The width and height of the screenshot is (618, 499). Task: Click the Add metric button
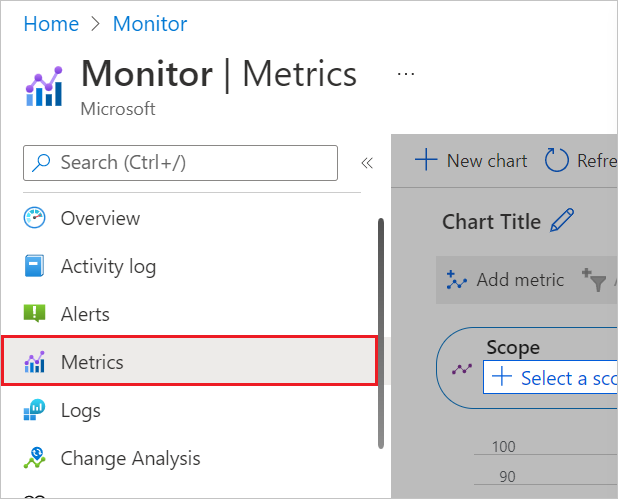pyautogui.click(x=505, y=280)
